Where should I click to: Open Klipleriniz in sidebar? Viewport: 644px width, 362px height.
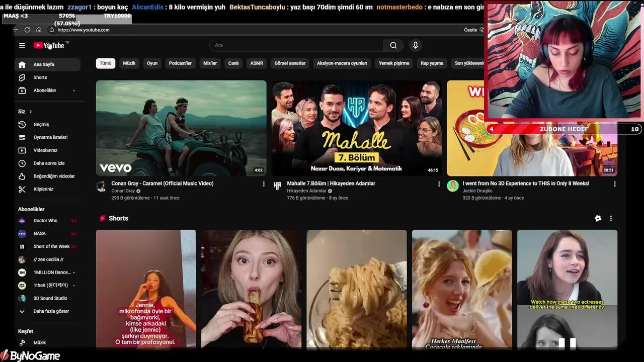point(47,189)
